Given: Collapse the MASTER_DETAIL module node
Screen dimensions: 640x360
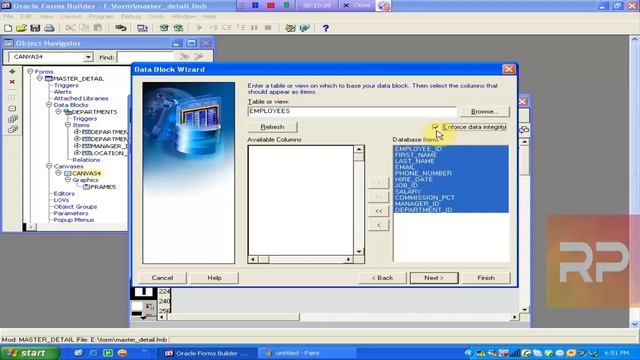Looking at the screenshot, I should [x=40, y=78].
